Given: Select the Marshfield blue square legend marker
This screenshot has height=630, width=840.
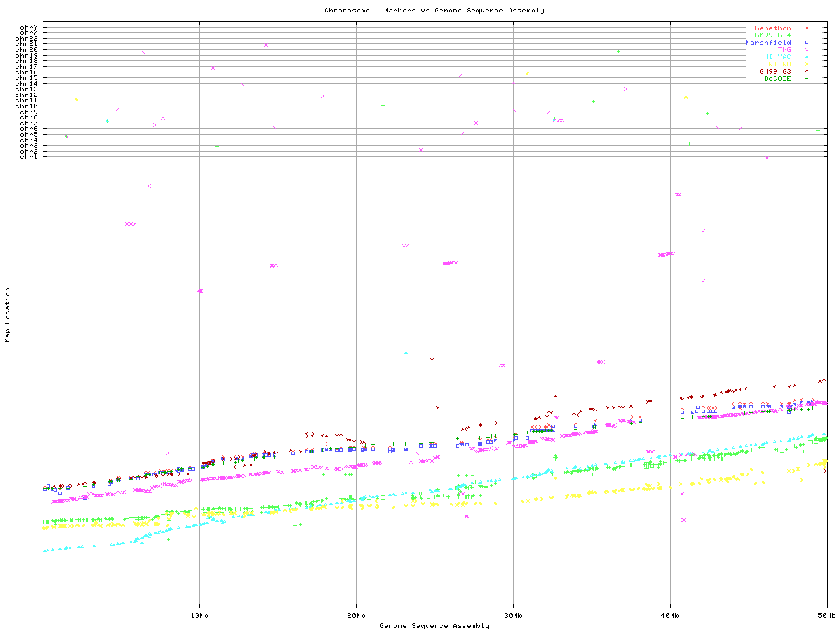Looking at the screenshot, I should (x=807, y=43).
